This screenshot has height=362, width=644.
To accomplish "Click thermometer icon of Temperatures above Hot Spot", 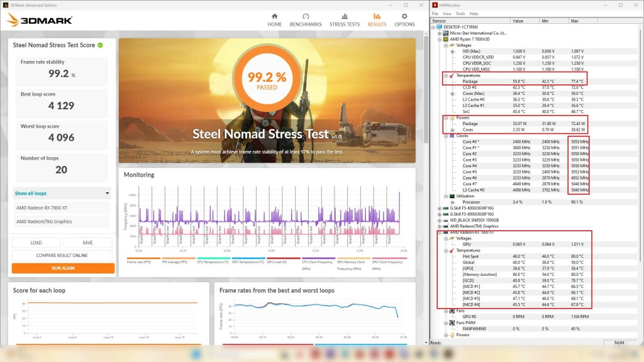I will [x=452, y=250].
